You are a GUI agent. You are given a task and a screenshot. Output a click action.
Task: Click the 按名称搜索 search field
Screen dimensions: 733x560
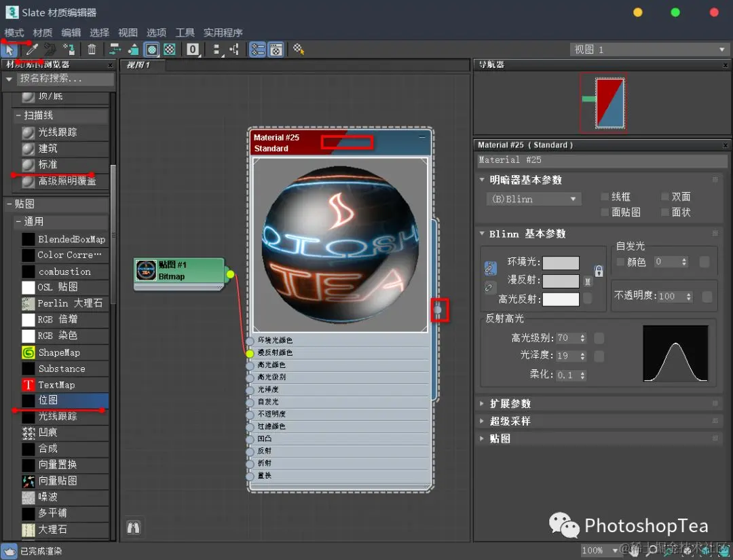(65, 79)
